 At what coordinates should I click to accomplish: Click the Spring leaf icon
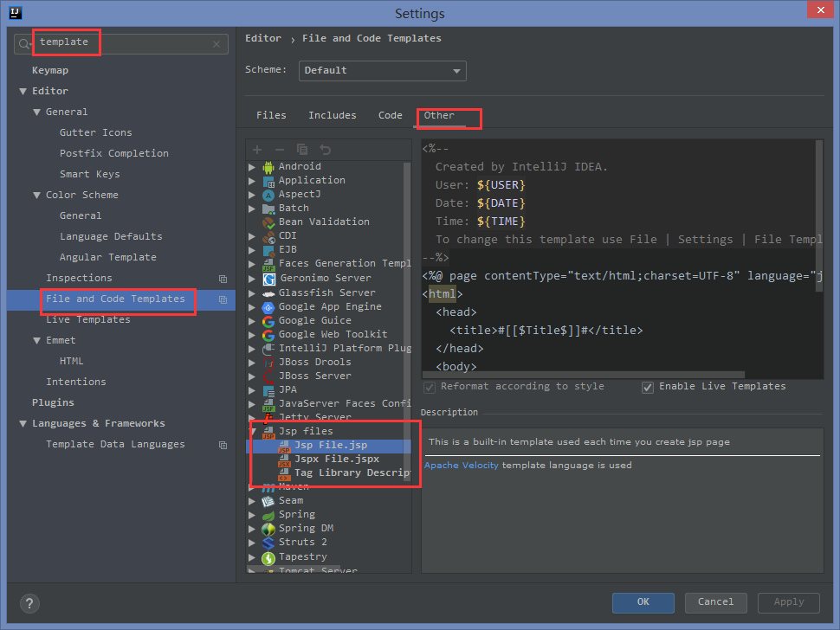tap(268, 515)
